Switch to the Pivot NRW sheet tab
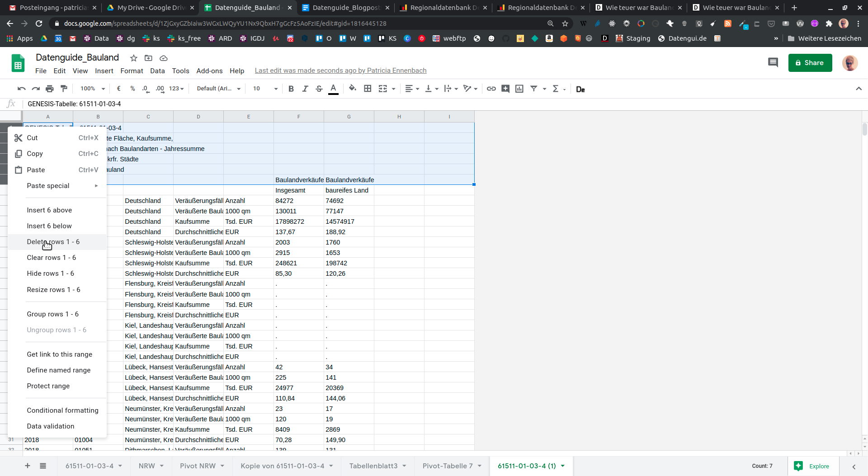The height and width of the screenshot is (476, 868). 198,466
